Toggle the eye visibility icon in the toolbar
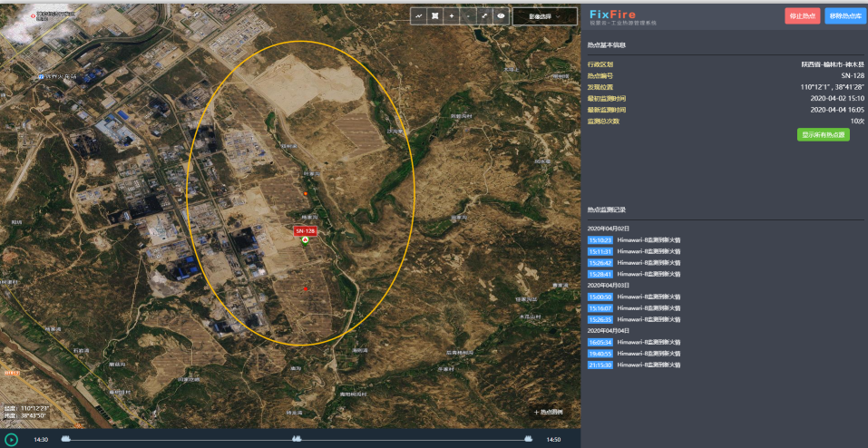868x448 pixels. point(500,16)
